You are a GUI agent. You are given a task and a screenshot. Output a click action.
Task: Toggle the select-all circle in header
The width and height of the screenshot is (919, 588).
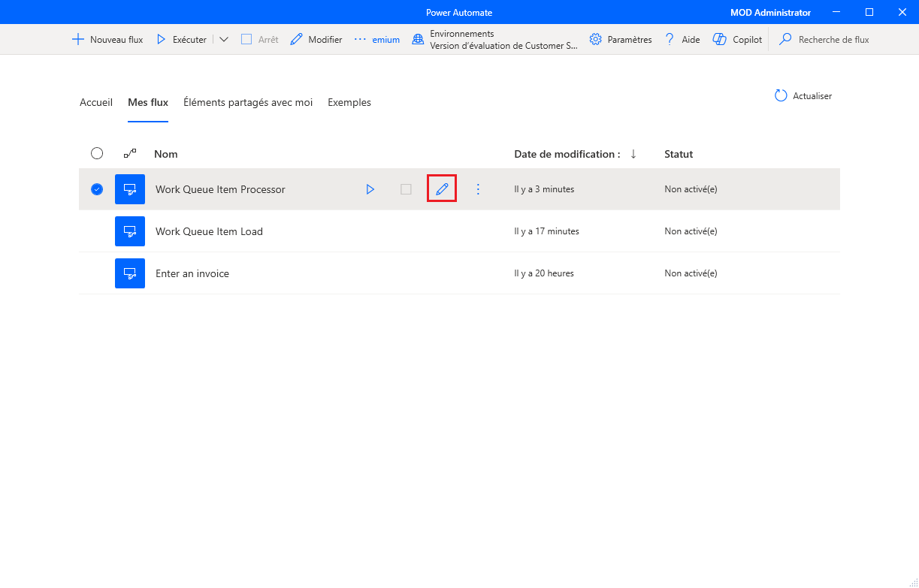97,153
